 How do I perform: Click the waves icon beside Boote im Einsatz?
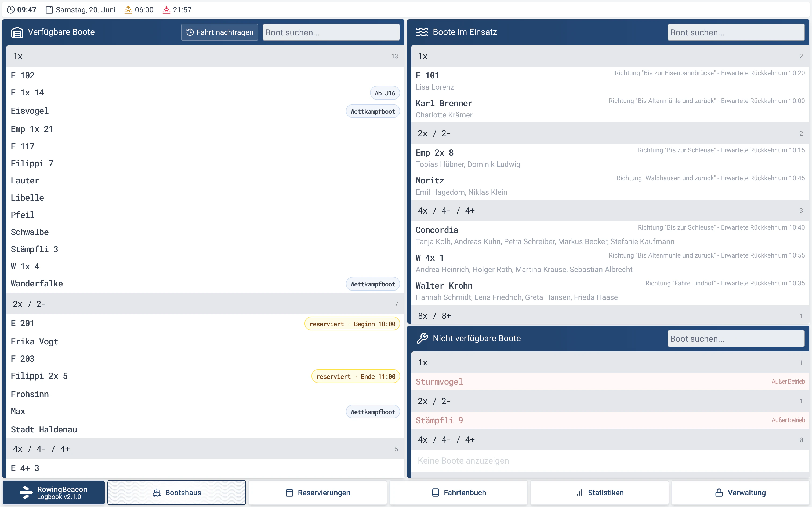[x=422, y=32]
